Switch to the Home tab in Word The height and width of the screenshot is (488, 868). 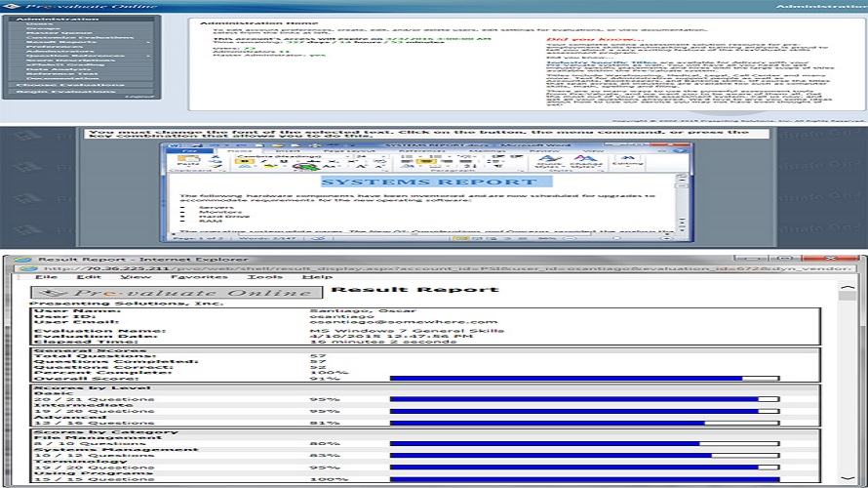[240, 150]
